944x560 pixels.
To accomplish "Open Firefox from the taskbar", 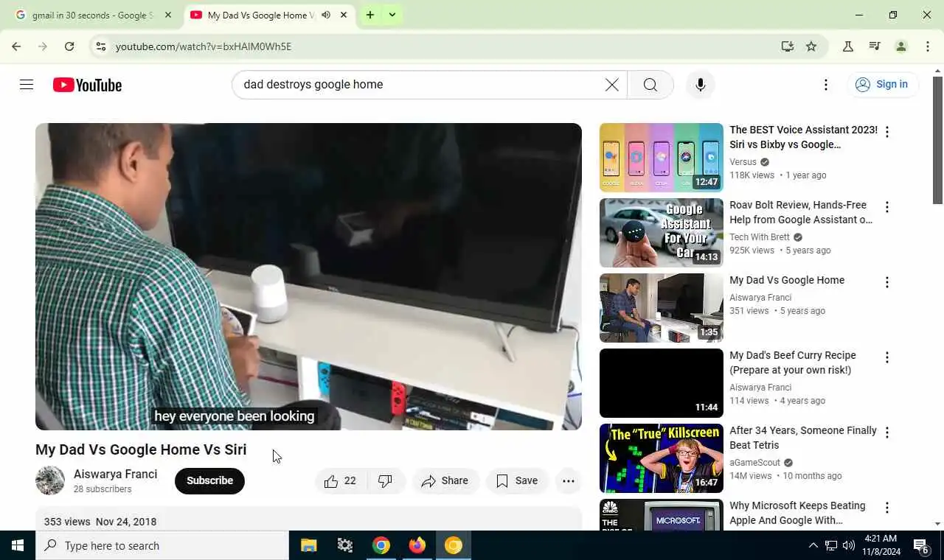I will click(x=417, y=545).
